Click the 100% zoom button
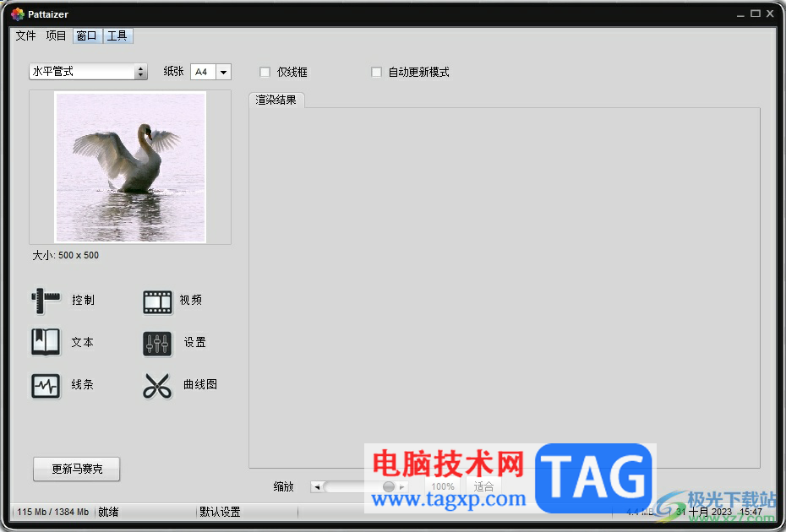Image resolution: width=786 pixels, height=532 pixels. pyautogui.click(x=443, y=486)
